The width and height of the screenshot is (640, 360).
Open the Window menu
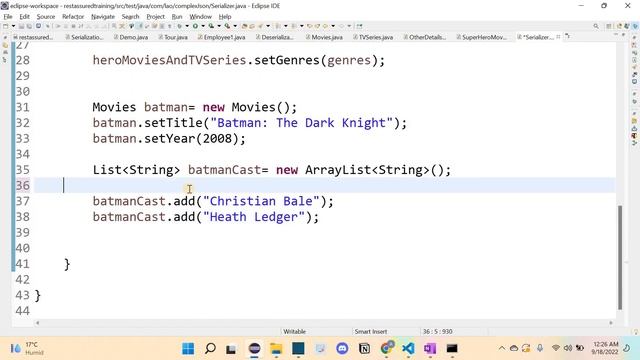tap(200, 17)
